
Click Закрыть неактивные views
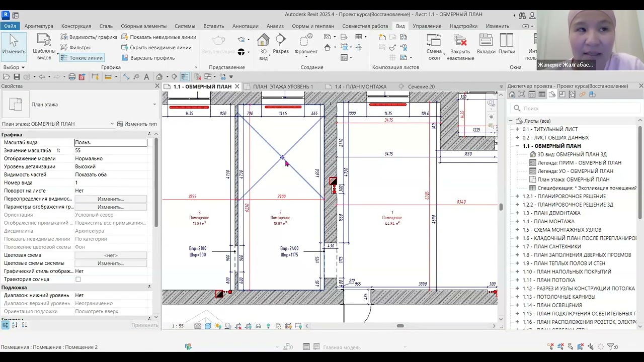point(460,47)
